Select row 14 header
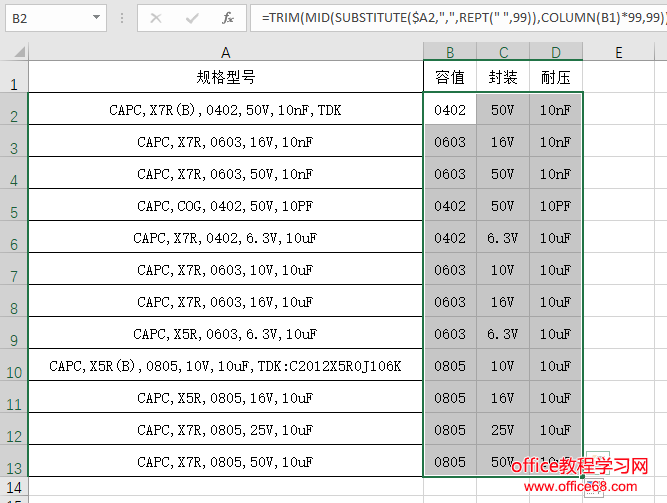 point(14,487)
